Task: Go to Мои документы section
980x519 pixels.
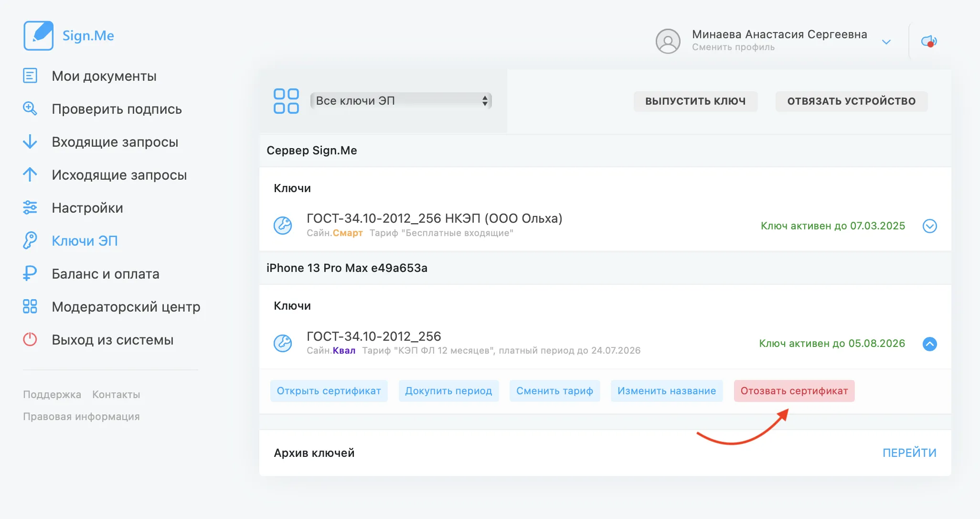Action: [104, 76]
